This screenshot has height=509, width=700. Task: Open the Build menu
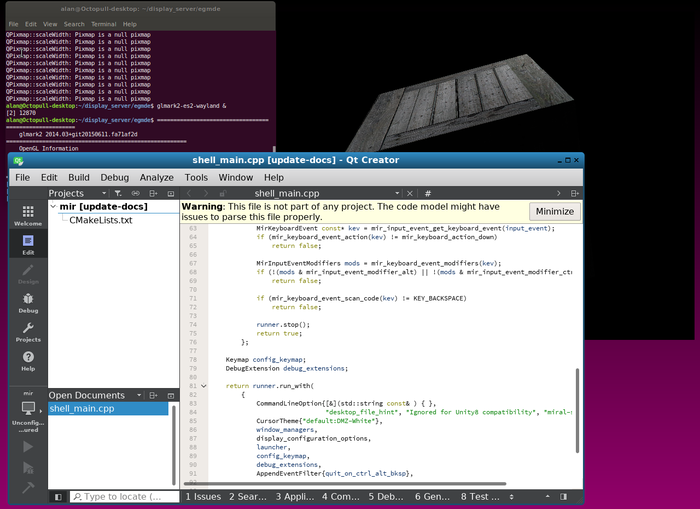[78, 177]
